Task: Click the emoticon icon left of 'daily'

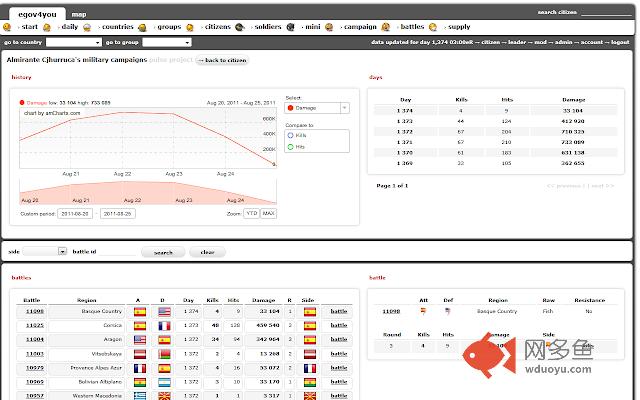Action: pos(47,27)
